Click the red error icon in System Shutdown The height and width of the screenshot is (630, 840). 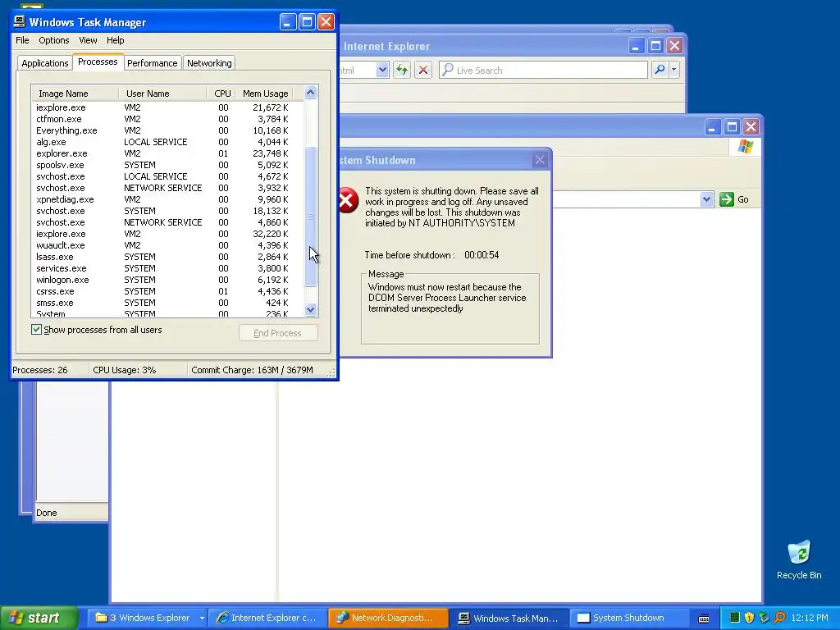348,200
